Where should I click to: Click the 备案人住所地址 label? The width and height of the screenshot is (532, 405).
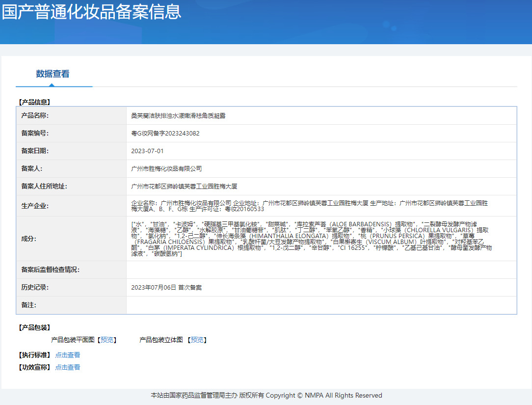point(44,187)
